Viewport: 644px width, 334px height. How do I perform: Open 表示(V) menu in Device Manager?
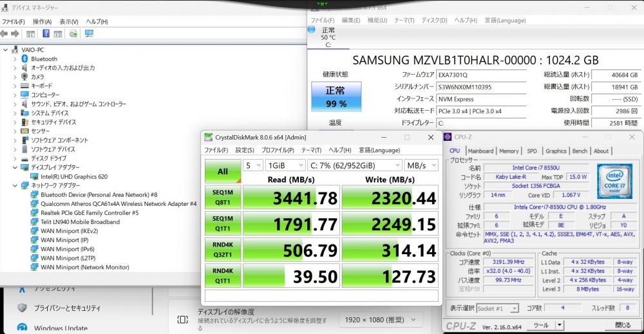pyautogui.click(x=69, y=21)
